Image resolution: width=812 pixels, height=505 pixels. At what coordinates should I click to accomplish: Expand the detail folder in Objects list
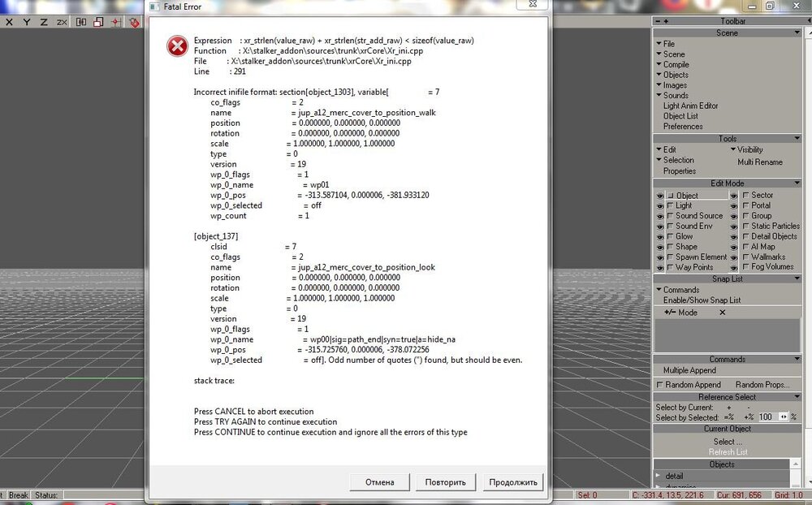[x=659, y=476]
